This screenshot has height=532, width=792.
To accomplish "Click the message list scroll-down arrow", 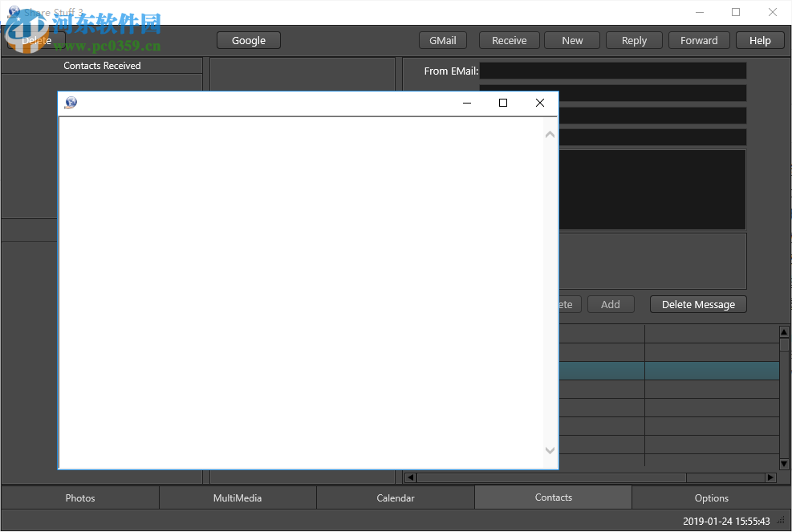I will pyautogui.click(x=784, y=464).
